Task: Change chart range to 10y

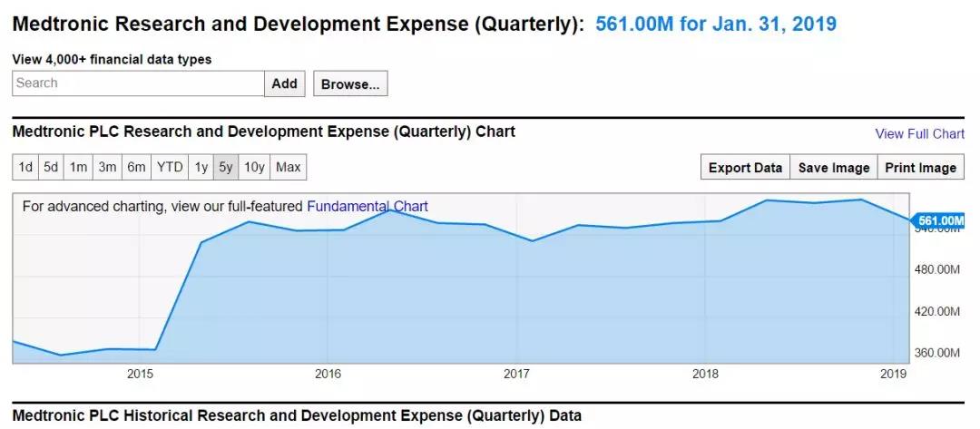Action: click(255, 167)
